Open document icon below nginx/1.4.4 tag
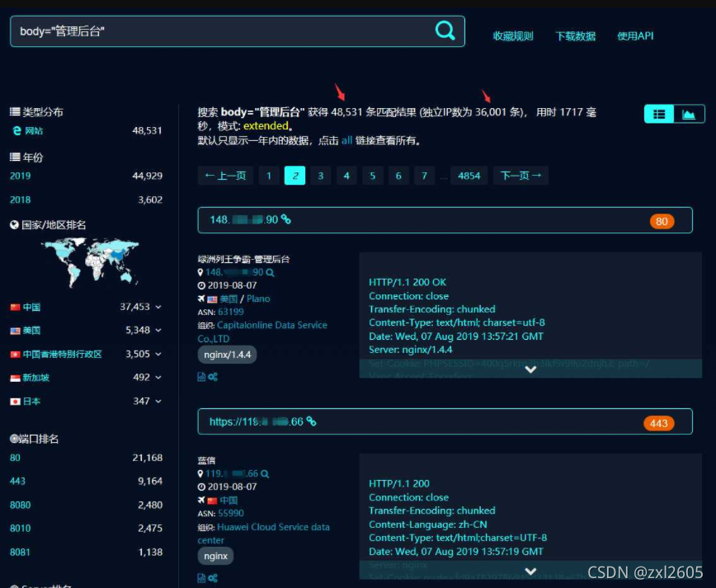The image size is (716, 588). click(x=201, y=377)
